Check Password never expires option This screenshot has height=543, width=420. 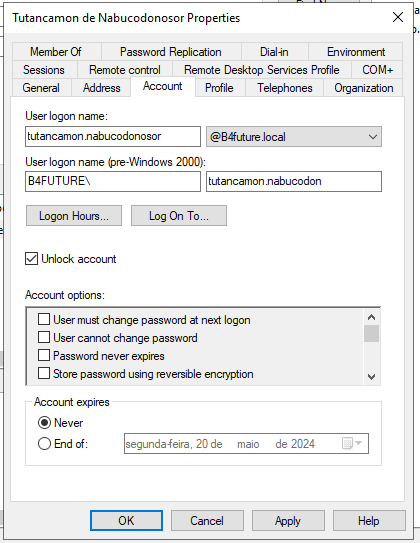44,355
